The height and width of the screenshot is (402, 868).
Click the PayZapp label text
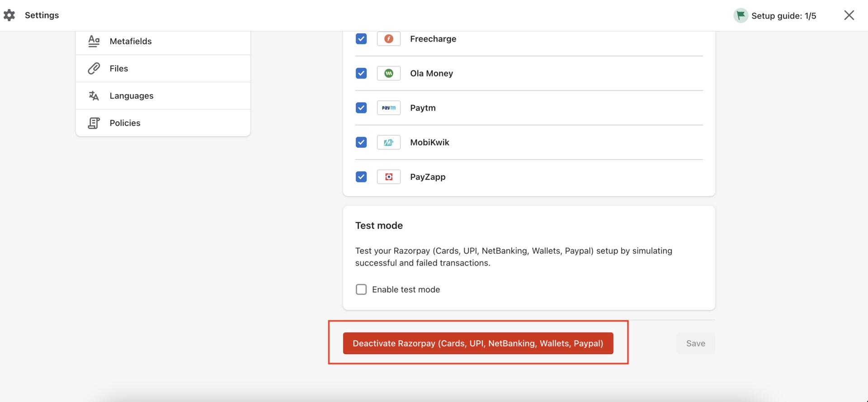(x=428, y=177)
